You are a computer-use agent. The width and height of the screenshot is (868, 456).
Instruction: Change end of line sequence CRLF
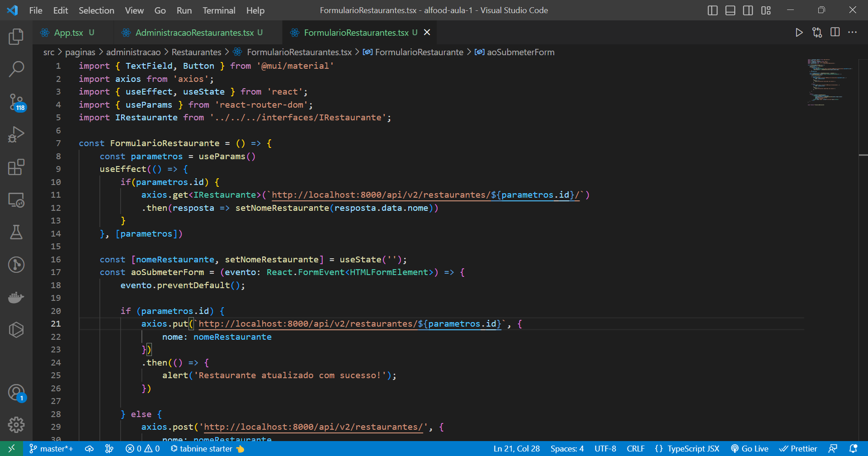(x=636, y=449)
